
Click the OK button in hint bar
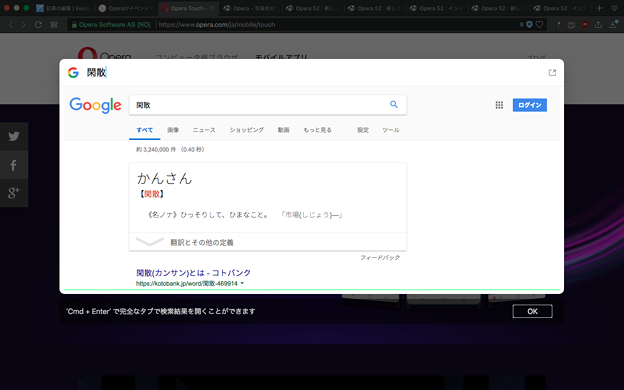tap(532, 311)
